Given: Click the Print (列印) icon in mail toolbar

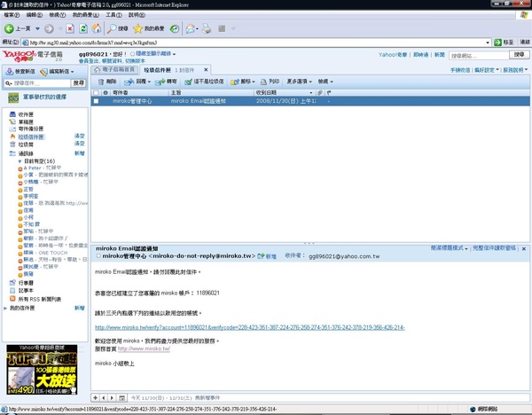Looking at the screenshot, I should click(263, 82).
